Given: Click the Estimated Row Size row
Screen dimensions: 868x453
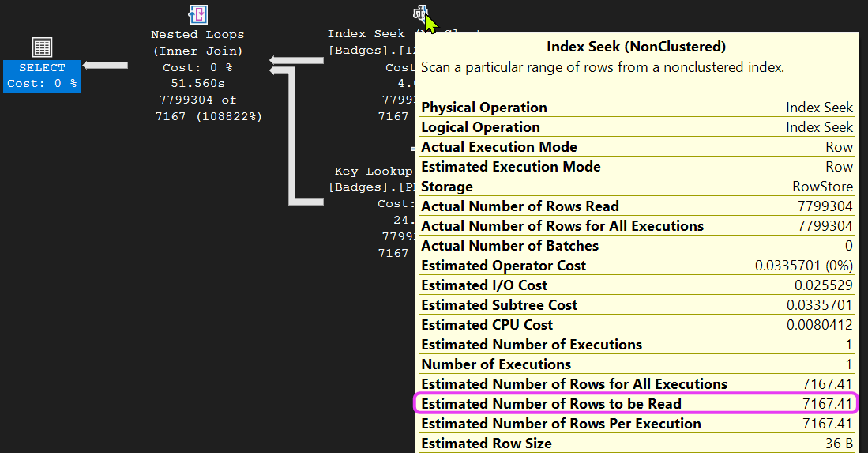Looking at the screenshot, I should [x=637, y=444].
